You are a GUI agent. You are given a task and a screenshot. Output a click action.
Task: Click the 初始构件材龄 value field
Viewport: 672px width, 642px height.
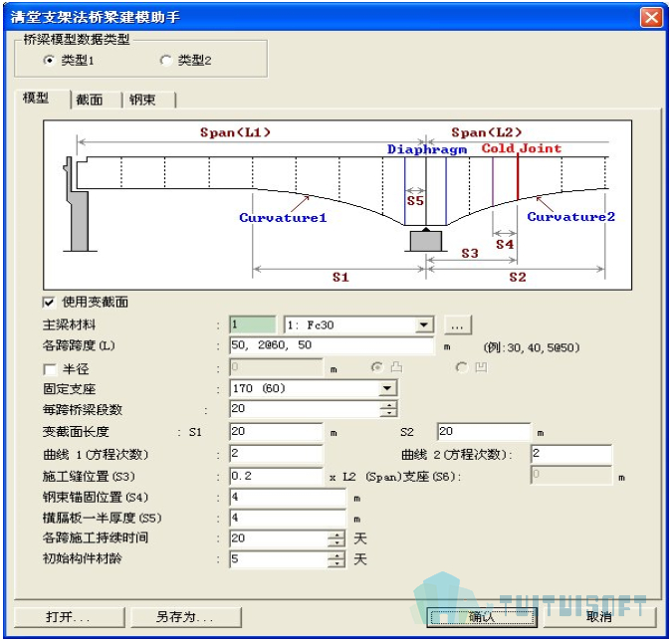point(279,559)
